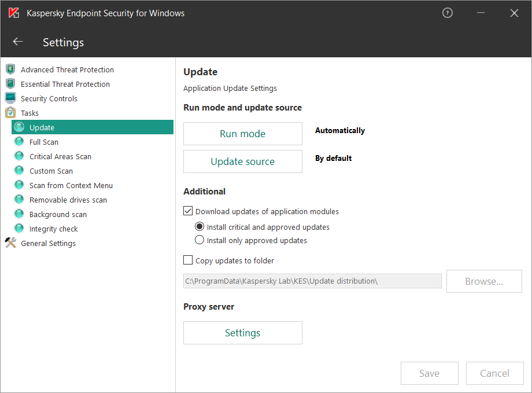Click the Browse... button
This screenshot has width=532, height=393.
484,281
